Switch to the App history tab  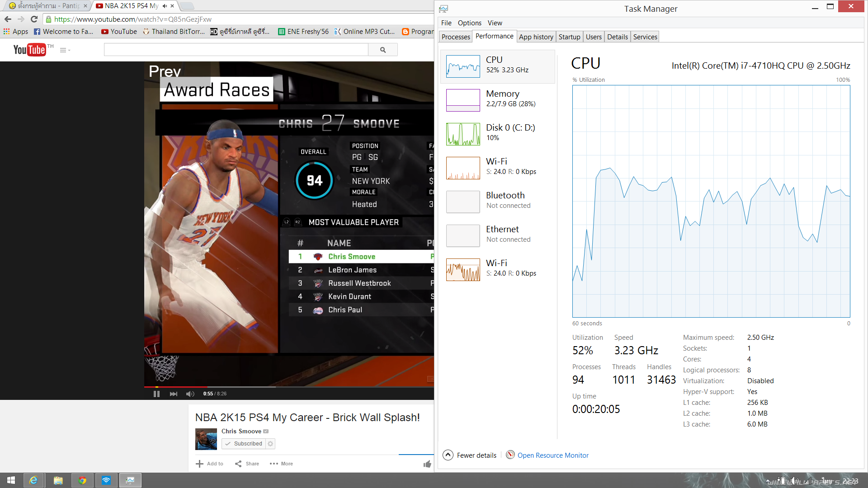pyautogui.click(x=536, y=37)
